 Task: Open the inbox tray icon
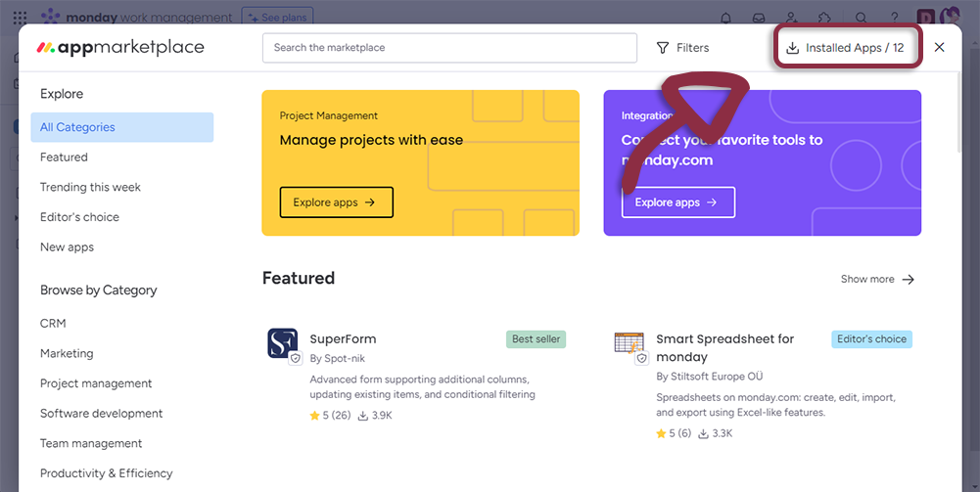point(758,18)
